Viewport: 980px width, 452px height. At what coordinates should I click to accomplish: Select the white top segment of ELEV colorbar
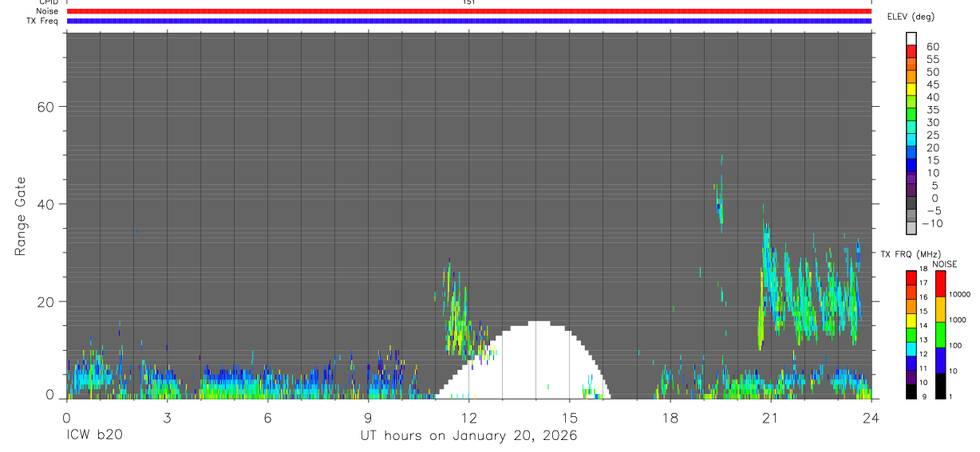pos(911,37)
